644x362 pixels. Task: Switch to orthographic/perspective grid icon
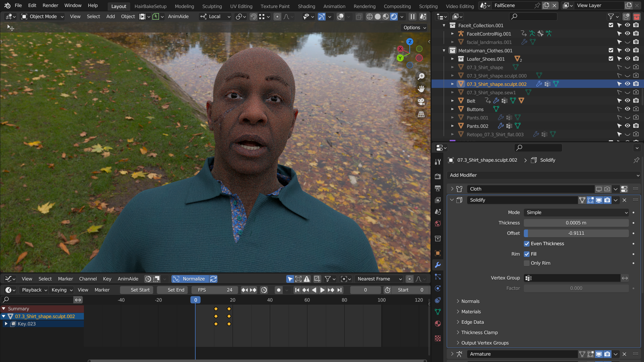tap(421, 114)
